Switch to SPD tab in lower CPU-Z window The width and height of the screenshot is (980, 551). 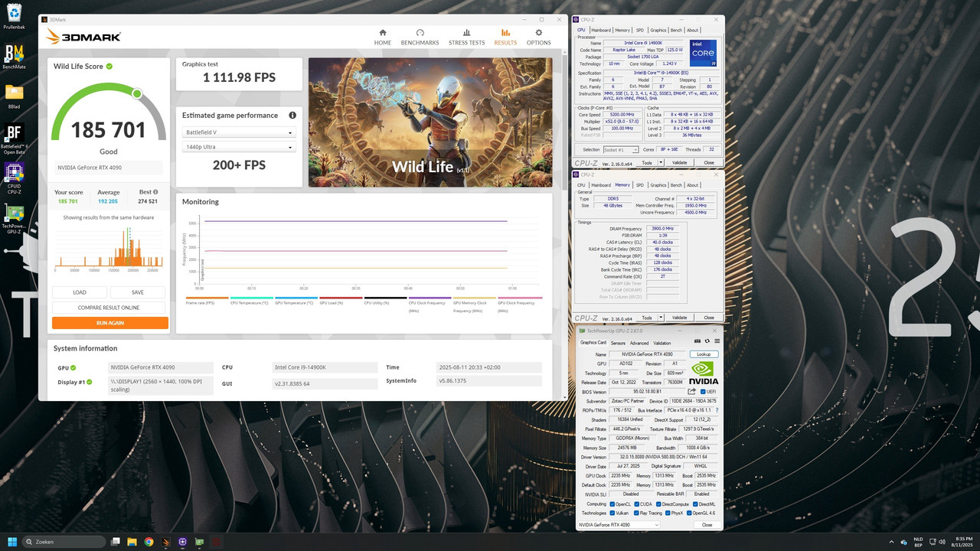(x=640, y=184)
